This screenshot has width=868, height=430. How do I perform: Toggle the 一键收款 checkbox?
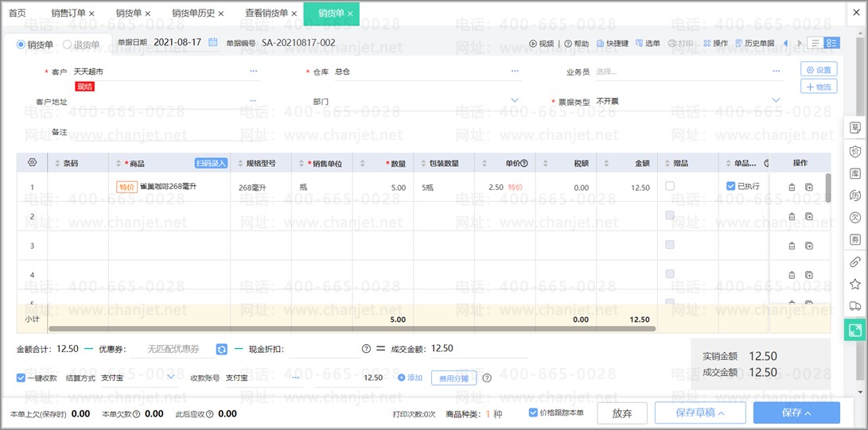(x=21, y=378)
